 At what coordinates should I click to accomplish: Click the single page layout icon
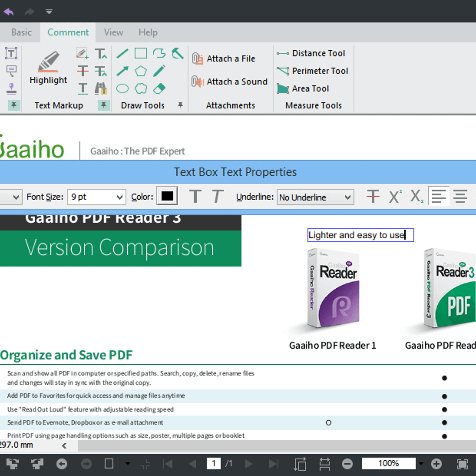(109, 464)
